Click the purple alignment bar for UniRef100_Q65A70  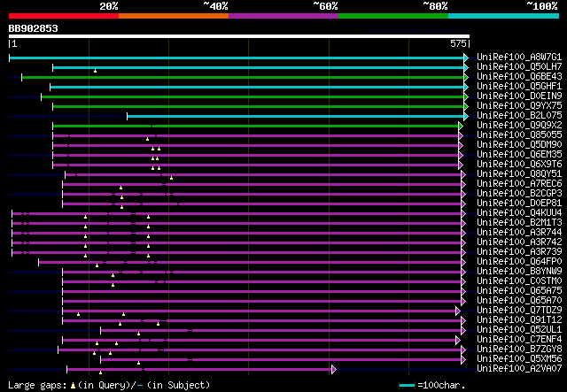coord(262,302)
